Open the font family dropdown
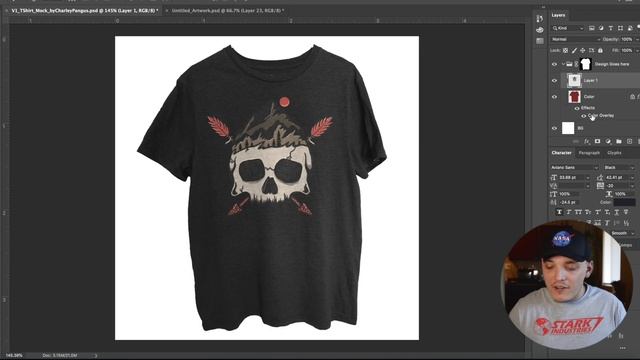The image size is (640, 360). [574, 168]
